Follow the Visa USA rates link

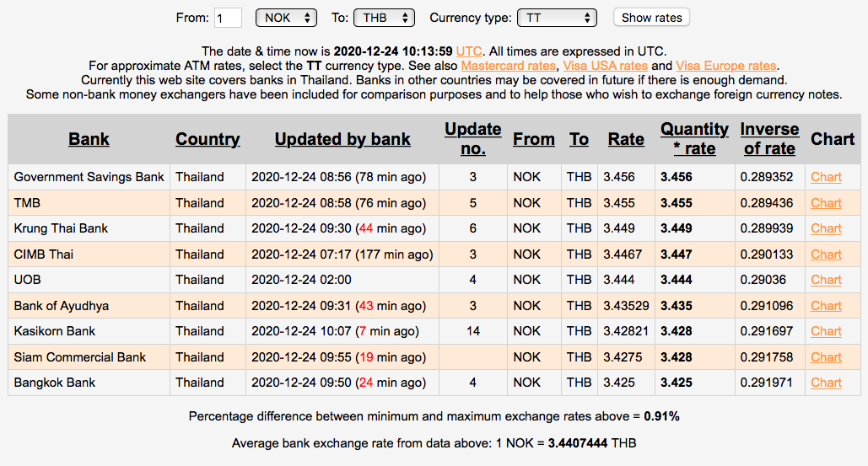604,66
